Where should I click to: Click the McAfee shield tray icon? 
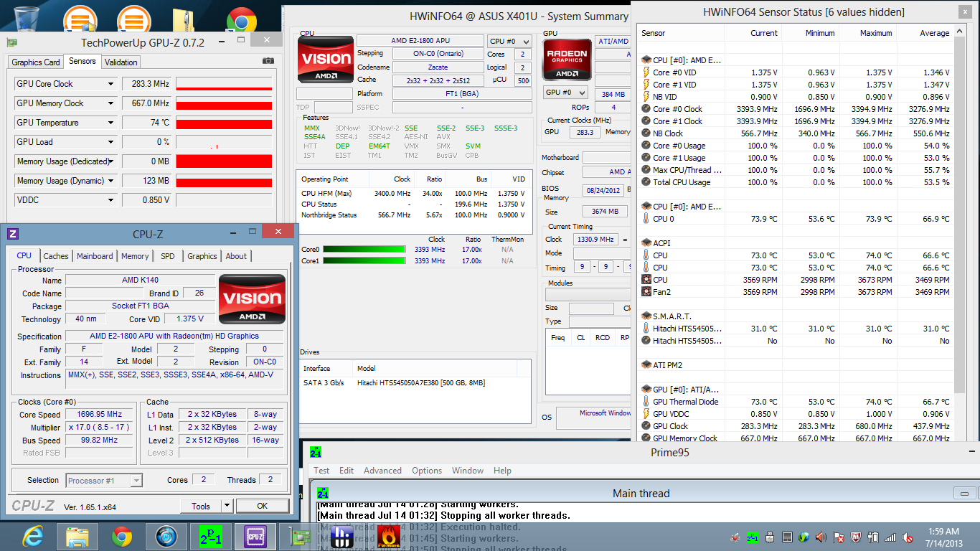point(855,537)
